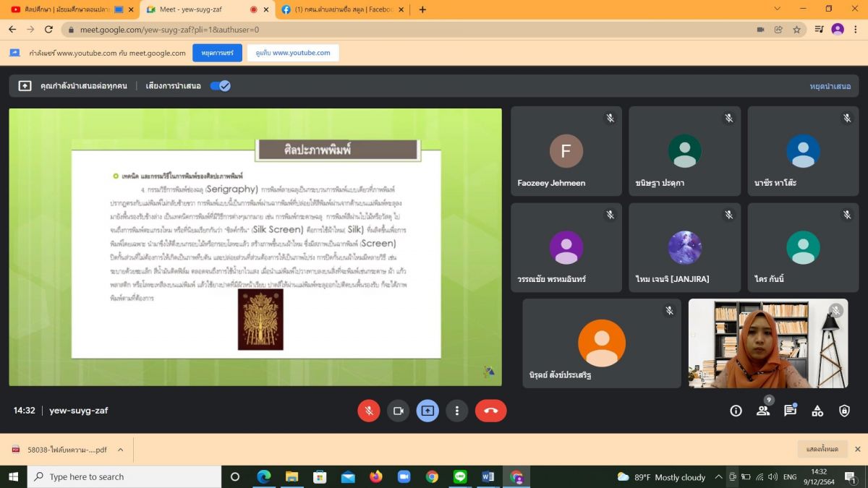Toggle the presentation audio switch

pos(220,85)
